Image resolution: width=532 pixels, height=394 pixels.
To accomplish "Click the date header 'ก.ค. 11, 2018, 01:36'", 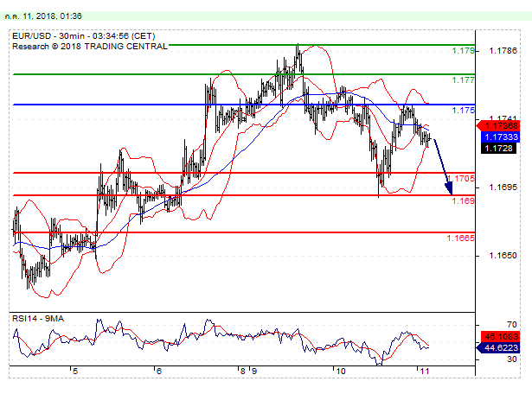I will click(x=42, y=16).
